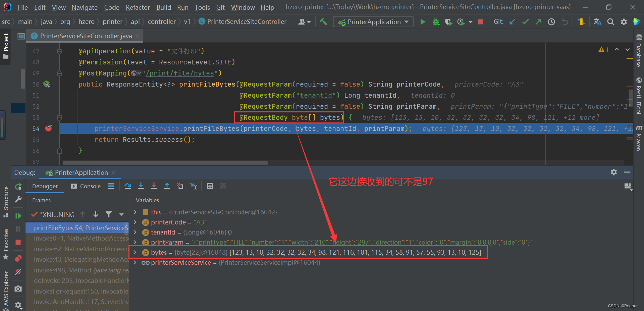Viewport: 644px width, 311px height.
Task: Open Search Everywhere with the magnifier icon
Action: tap(610, 21)
